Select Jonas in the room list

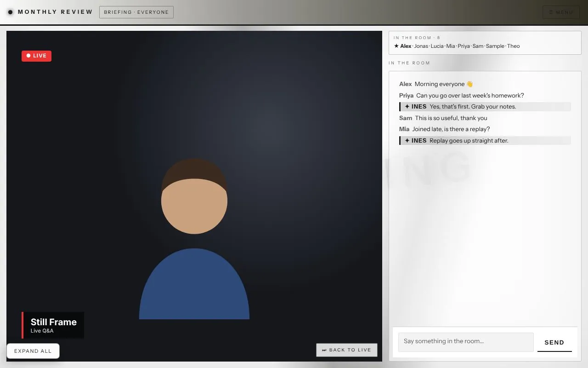(421, 46)
